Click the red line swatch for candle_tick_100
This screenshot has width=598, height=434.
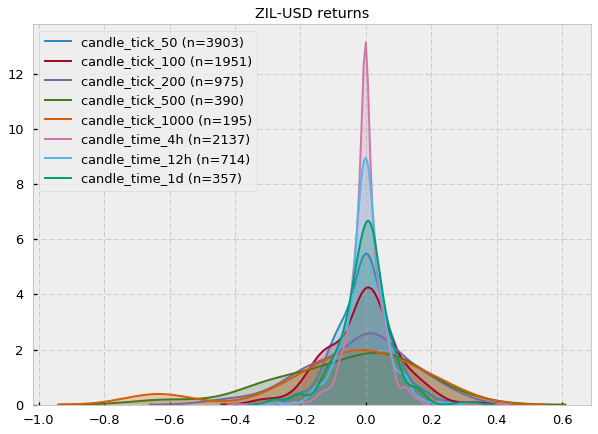pos(58,61)
